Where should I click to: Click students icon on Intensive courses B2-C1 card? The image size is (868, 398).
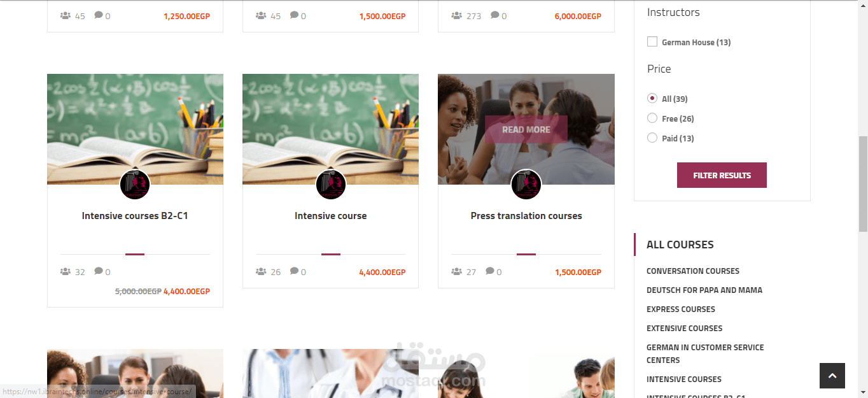click(x=66, y=272)
